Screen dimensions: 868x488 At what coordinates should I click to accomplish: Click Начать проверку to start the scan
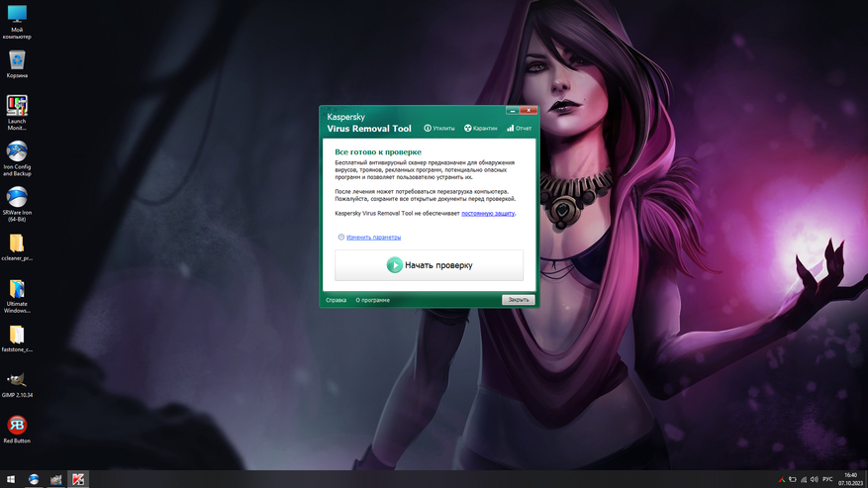coord(429,265)
